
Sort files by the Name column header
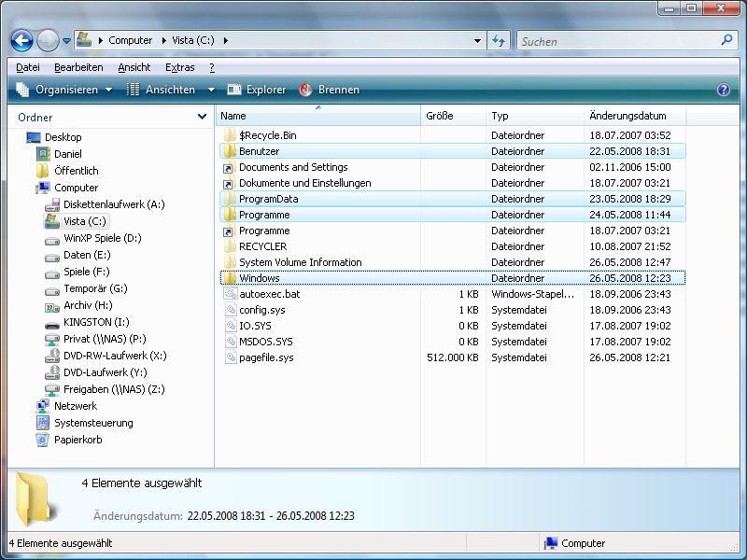coord(318,116)
